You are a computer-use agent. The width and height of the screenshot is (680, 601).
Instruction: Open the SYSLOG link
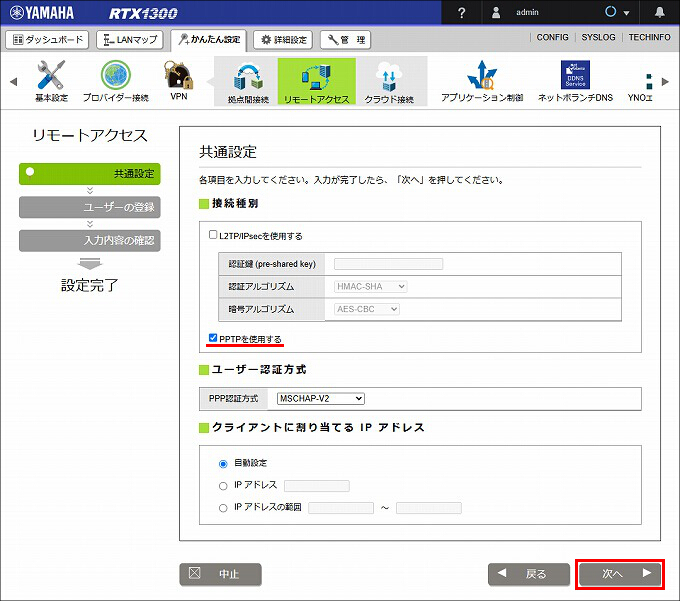pyautogui.click(x=598, y=37)
